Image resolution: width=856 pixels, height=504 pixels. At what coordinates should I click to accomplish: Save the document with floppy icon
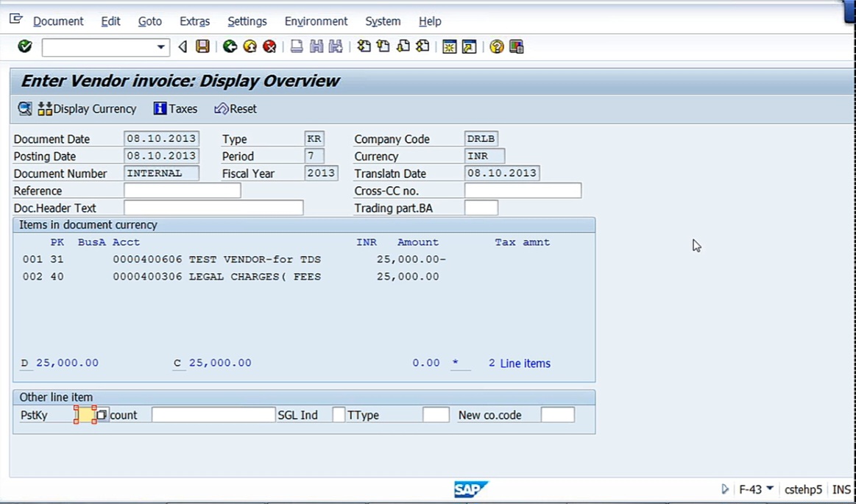(x=202, y=46)
